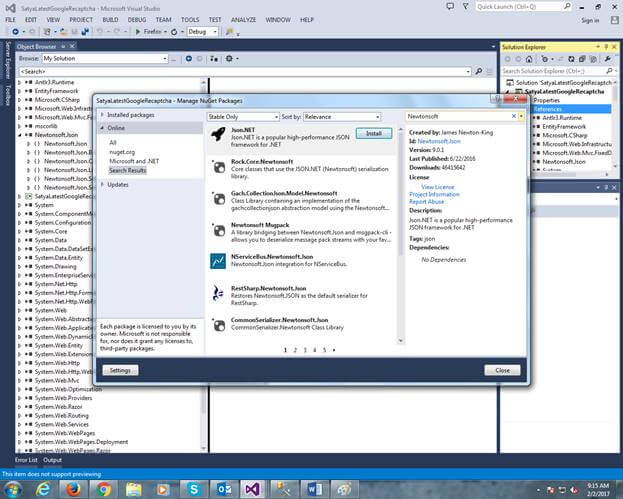The height and width of the screenshot is (499, 623).
Task: Open the Sort by Relevance dropdown
Action: (x=342, y=117)
